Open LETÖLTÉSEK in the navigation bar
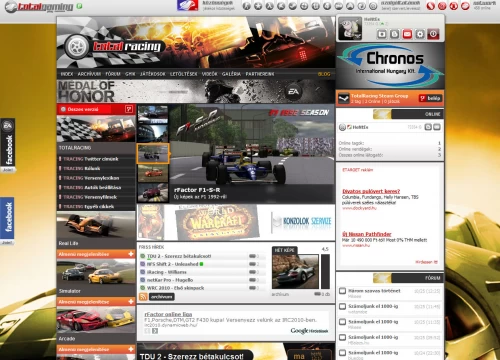The image size is (500, 360). pyautogui.click(x=184, y=74)
